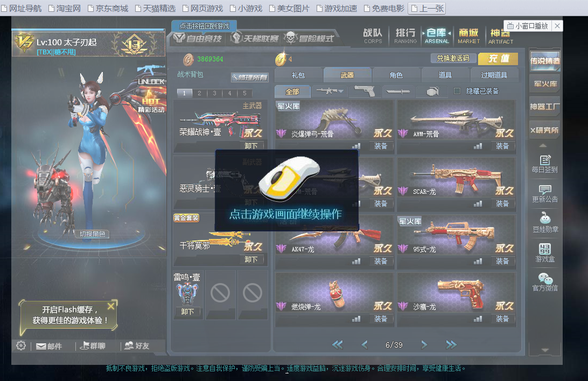The height and width of the screenshot is (381, 588).
Task: Select backpack slot 2
Action: (199, 93)
